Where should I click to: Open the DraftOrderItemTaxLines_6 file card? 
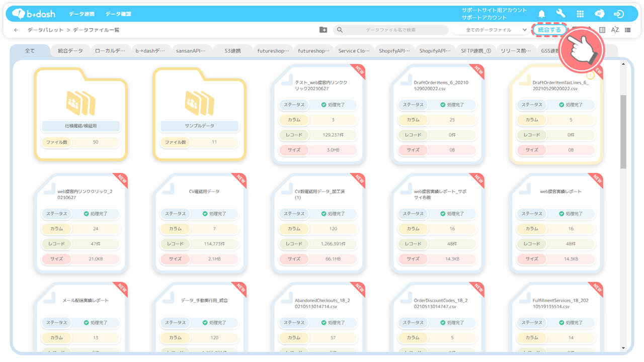(x=556, y=114)
